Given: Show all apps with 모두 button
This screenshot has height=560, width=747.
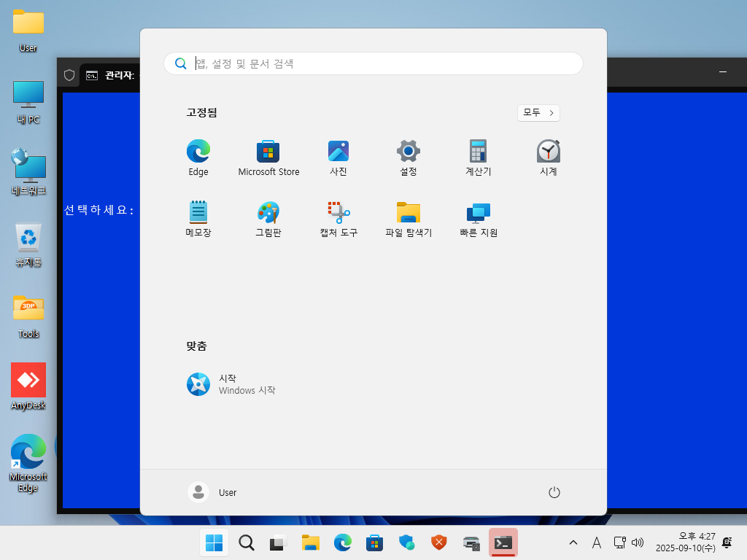Looking at the screenshot, I should (538, 113).
